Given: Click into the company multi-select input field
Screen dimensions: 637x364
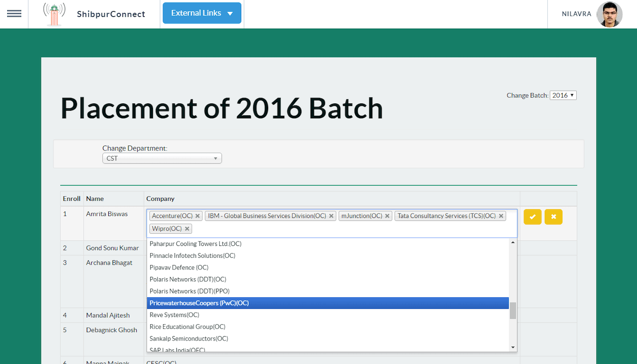Looking at the screenshot, I should click(x=343, y=229).
